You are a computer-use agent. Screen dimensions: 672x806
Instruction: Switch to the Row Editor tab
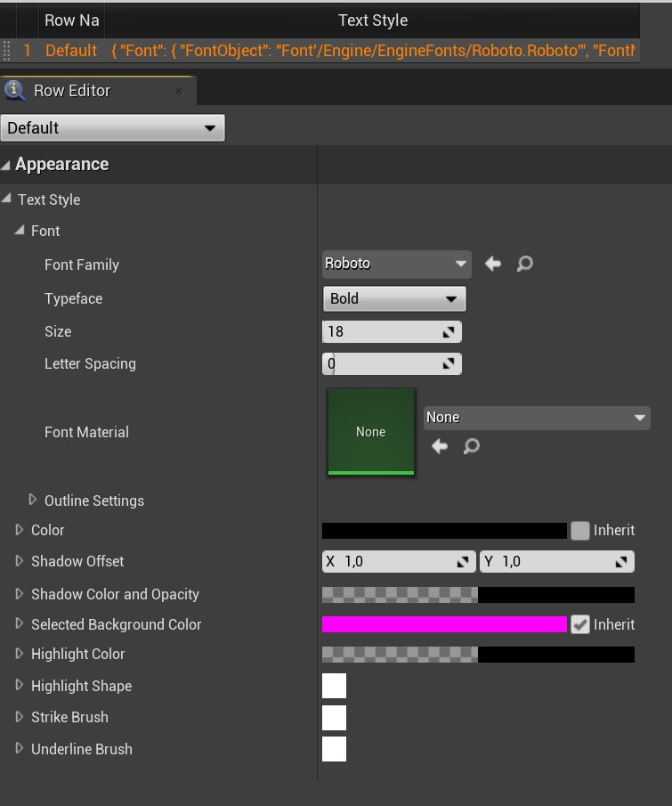pyautogui.click(x=98, y=91)
